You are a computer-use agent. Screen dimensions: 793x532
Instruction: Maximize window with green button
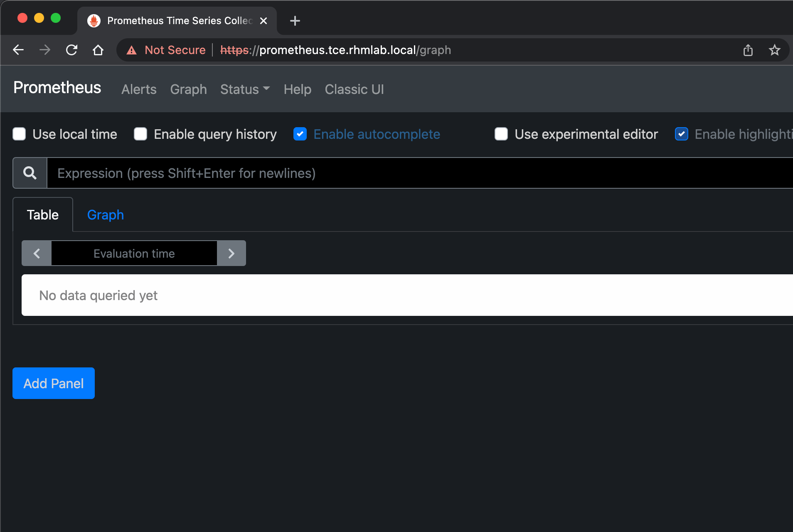56,18
